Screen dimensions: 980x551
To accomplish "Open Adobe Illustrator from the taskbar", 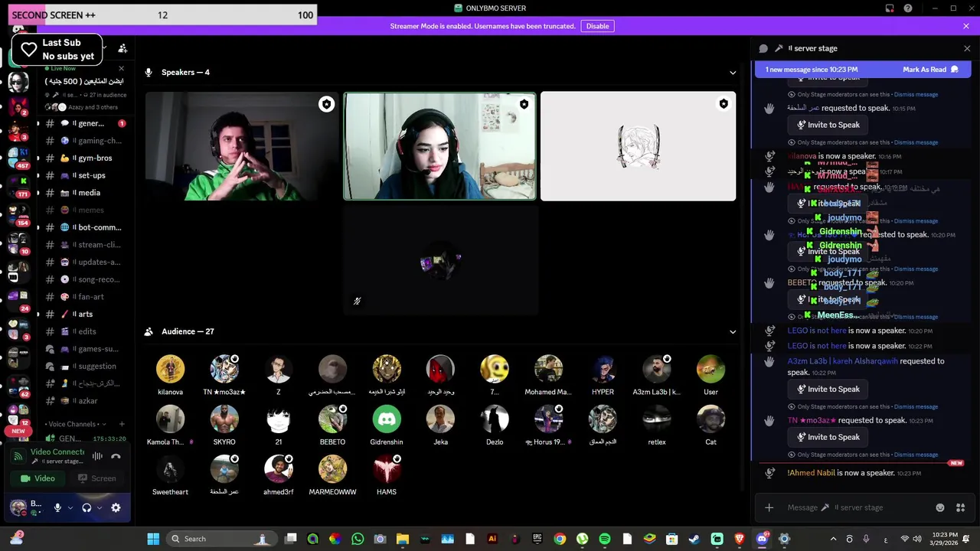I will click(x=492, y=539).
